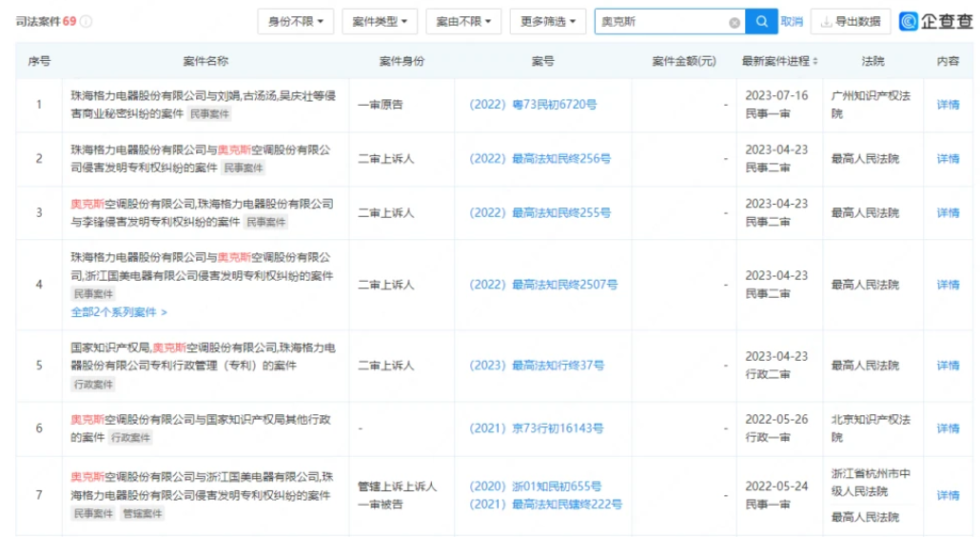The image size is (980, 537).
Task: Open the 身份不限 dropdown filter
Action: [x=296, y=21]
